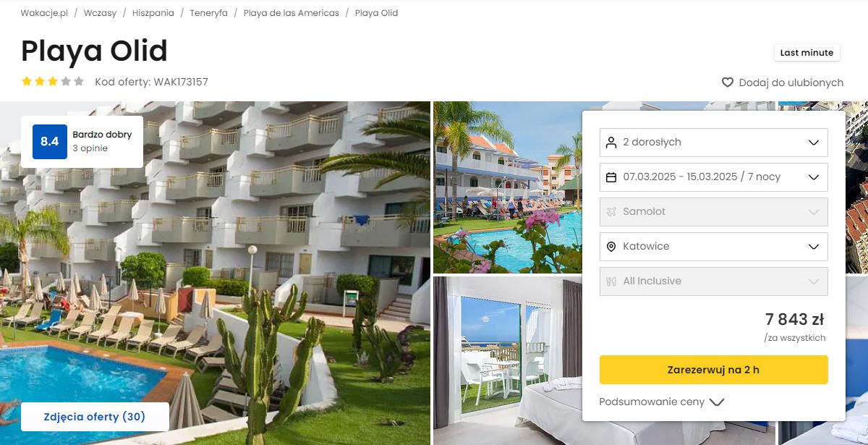868x445 pixels.
Task: Click the cutlery icon by All Inclusive
Action: pyautogui.click(x=611, y=281)
